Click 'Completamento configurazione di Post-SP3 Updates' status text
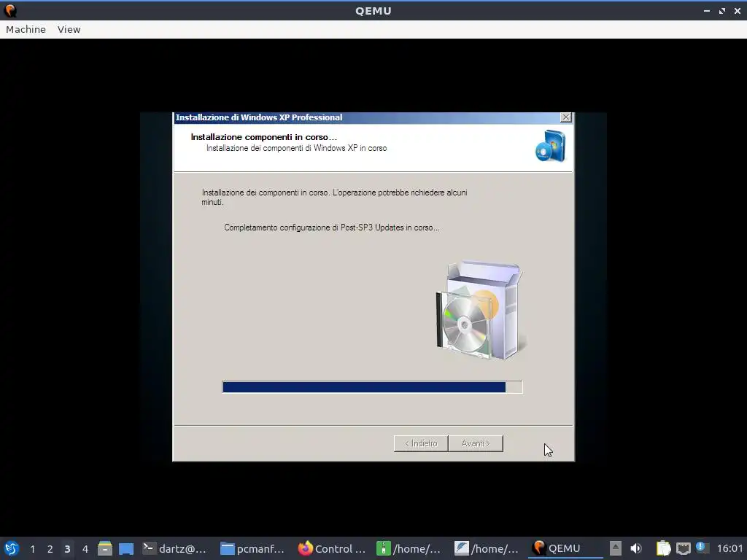747x560 pixels. click(x=332, y=227)
